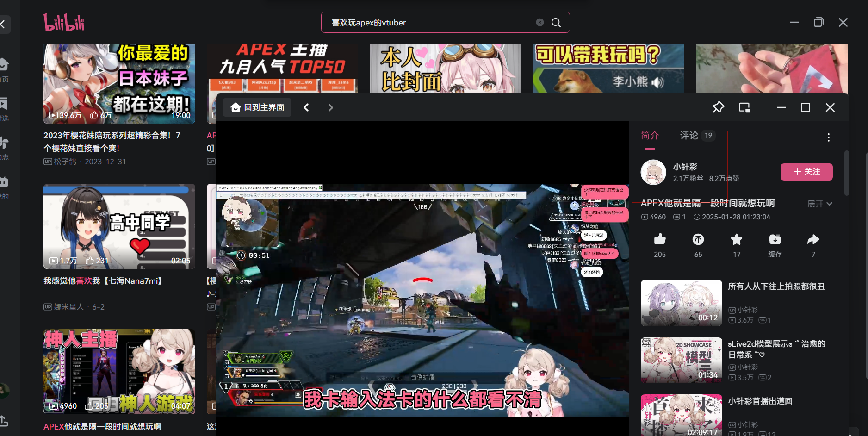The image size is (868, 436).
Task: Go to previous page in player window
Action: pos(306,107)
